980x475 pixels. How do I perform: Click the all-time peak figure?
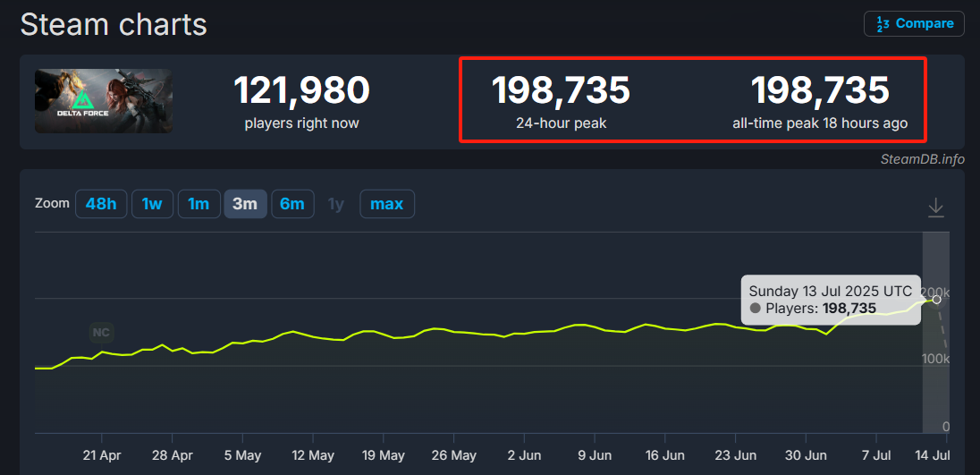819,90
